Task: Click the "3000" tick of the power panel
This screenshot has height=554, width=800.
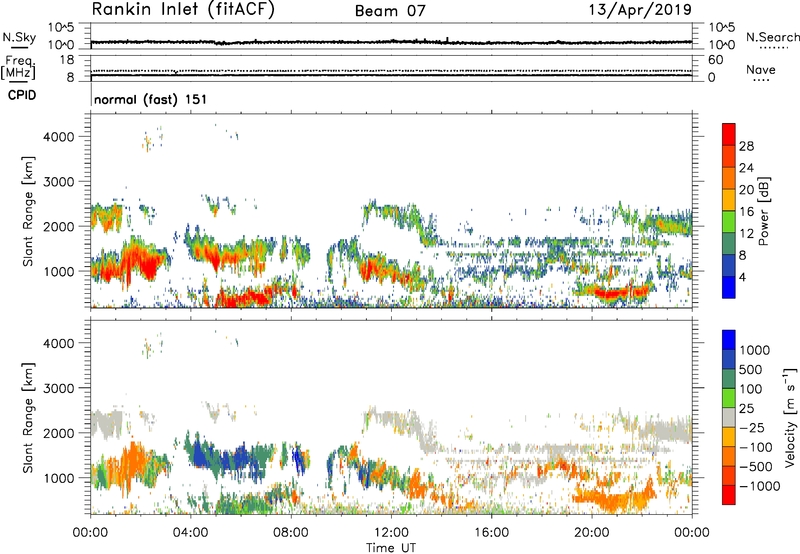Action: pos(59,182)
